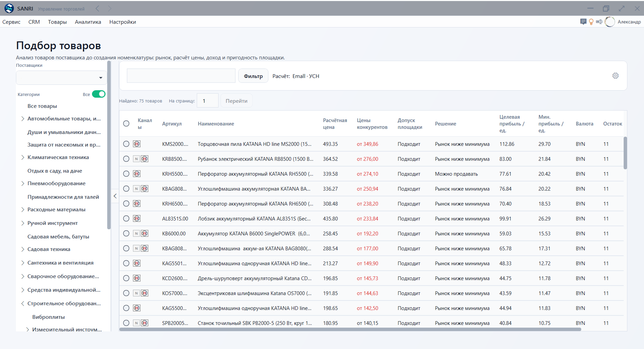Go back with the title bar arrow

click(x=97, y=8)
